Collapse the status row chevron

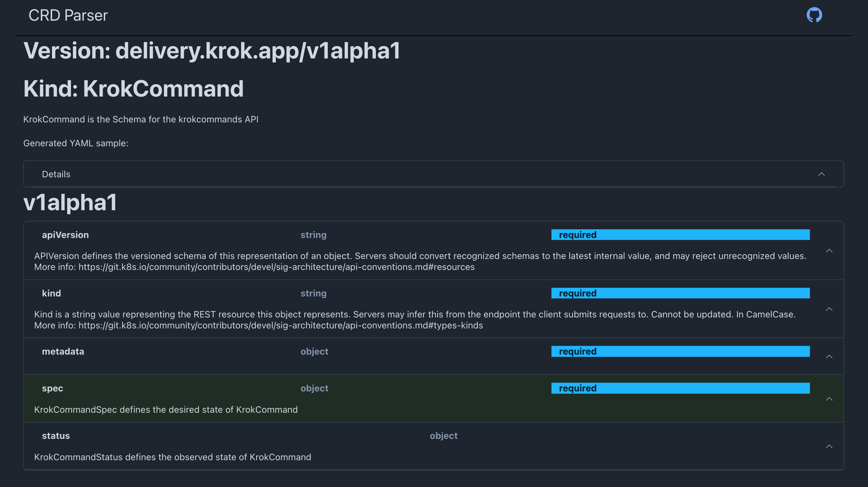point(829,446)
